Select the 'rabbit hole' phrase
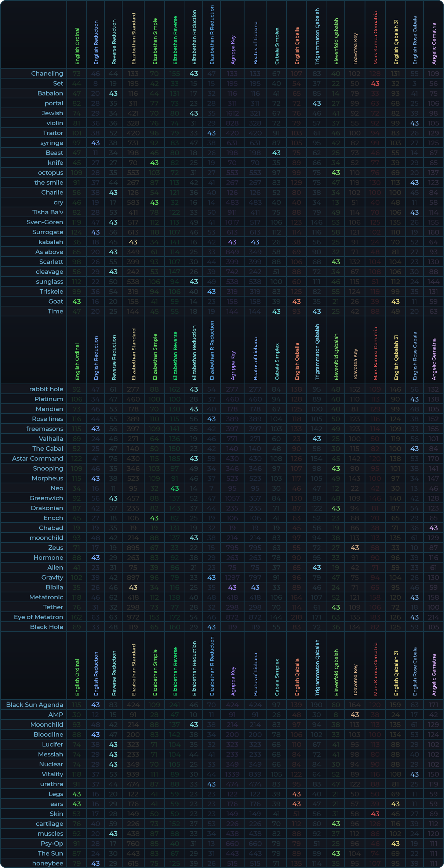The width and height of the screenshot is (444, 868). (x=46, y=389)
